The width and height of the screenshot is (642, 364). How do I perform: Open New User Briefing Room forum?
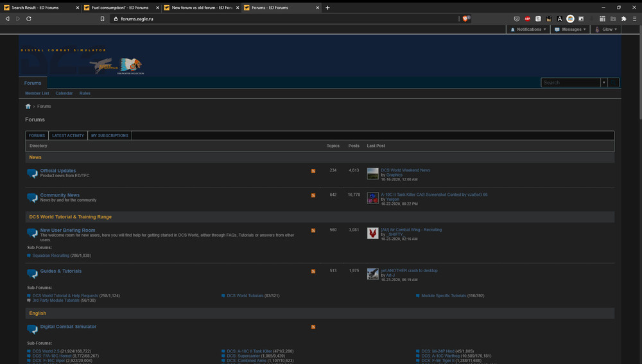[67, 230]
